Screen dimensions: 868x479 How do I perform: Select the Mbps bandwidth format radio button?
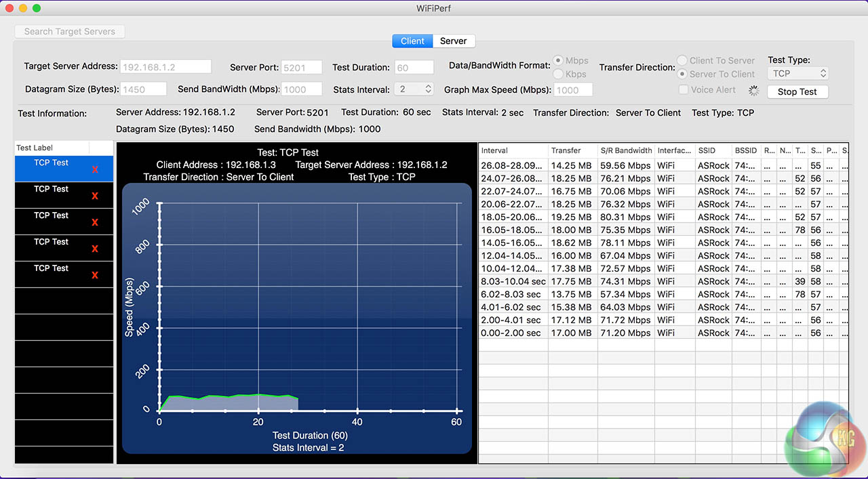pyautogui.click(x=559, y=60)
